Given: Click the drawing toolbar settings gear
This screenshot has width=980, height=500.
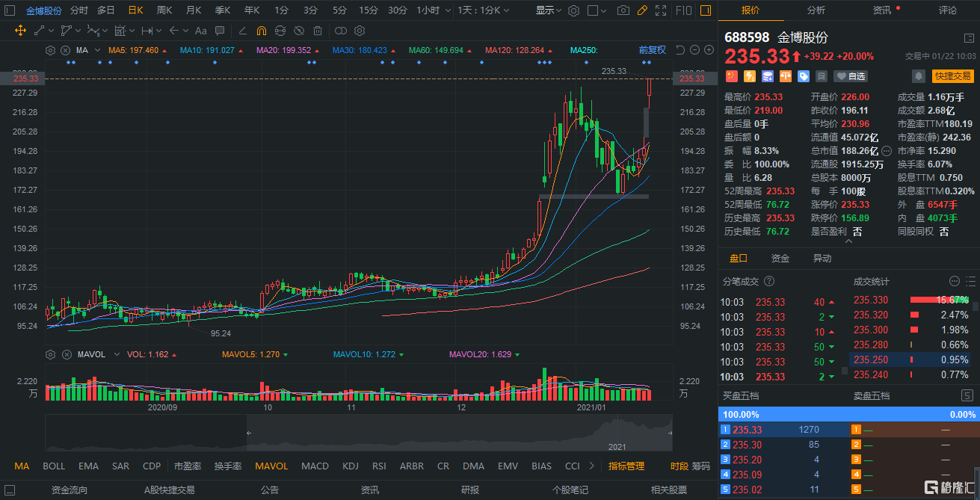Looking at the screenshot, I should point(360,31).
